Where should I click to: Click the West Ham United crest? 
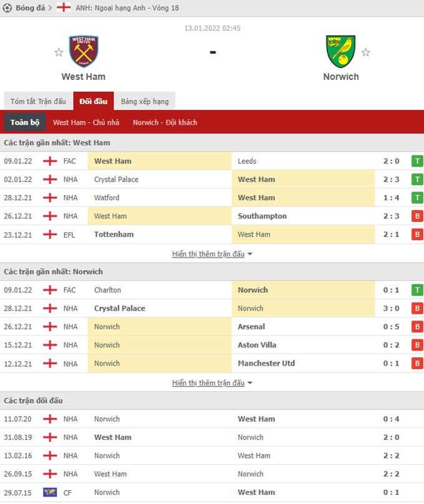(84, 51)
